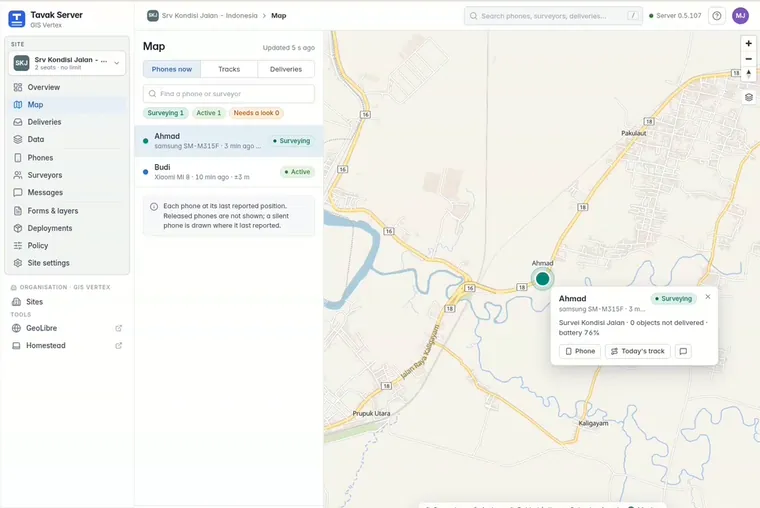The image size is (760, 508).
Task: Switch to the Phones now tab
Action: coord(172,69)
